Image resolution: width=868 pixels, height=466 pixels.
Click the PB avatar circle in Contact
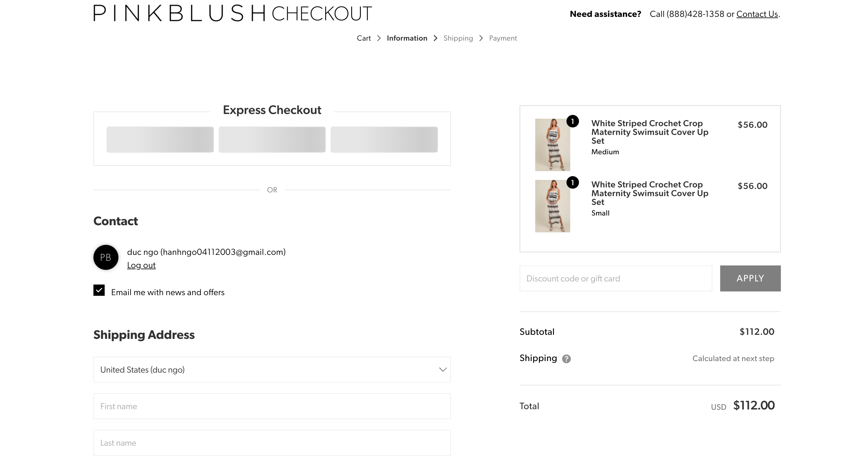point(106,257)
